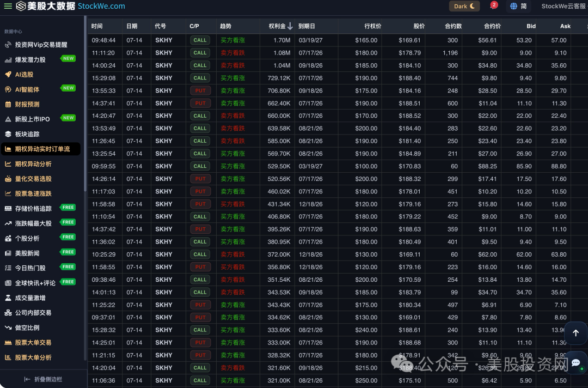The image size is (588, 388).
Task: Click the AI智能体 icon
Action: point(8,89)
